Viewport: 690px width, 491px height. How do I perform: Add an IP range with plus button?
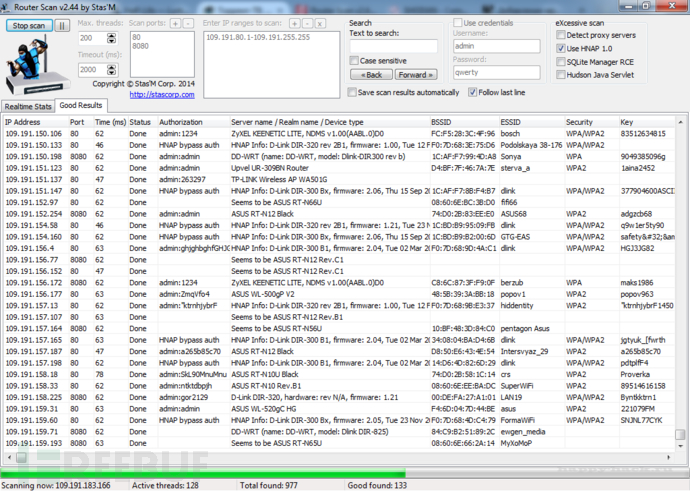[x=294, y=23]
